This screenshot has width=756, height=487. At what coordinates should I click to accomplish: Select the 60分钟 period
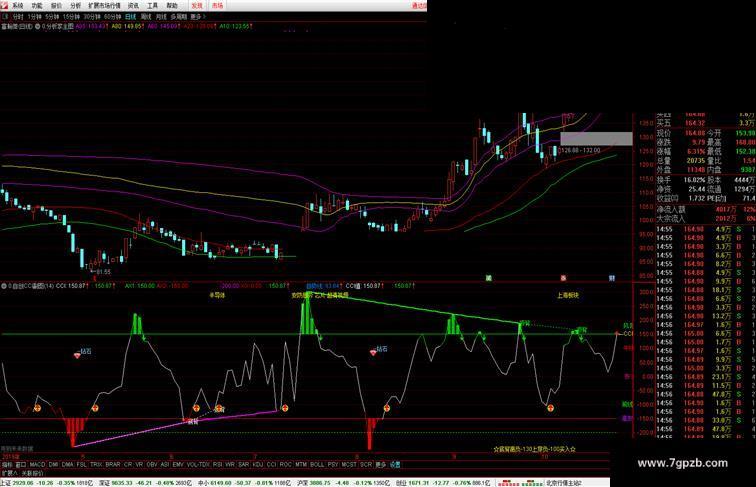click(x=112, y=16)
